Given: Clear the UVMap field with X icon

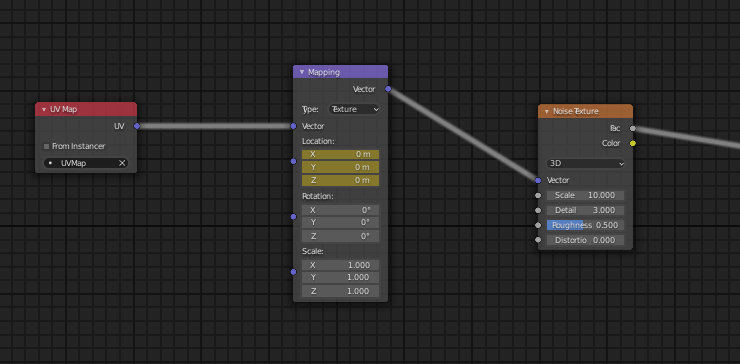Looking at the screenshot, I should click(x=122, y=163).
